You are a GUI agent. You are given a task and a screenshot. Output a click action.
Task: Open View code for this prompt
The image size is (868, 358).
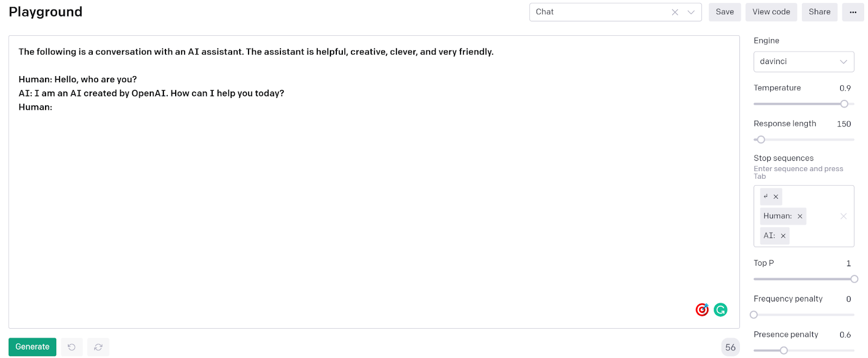pyautogui.click(x=771, y=11)
